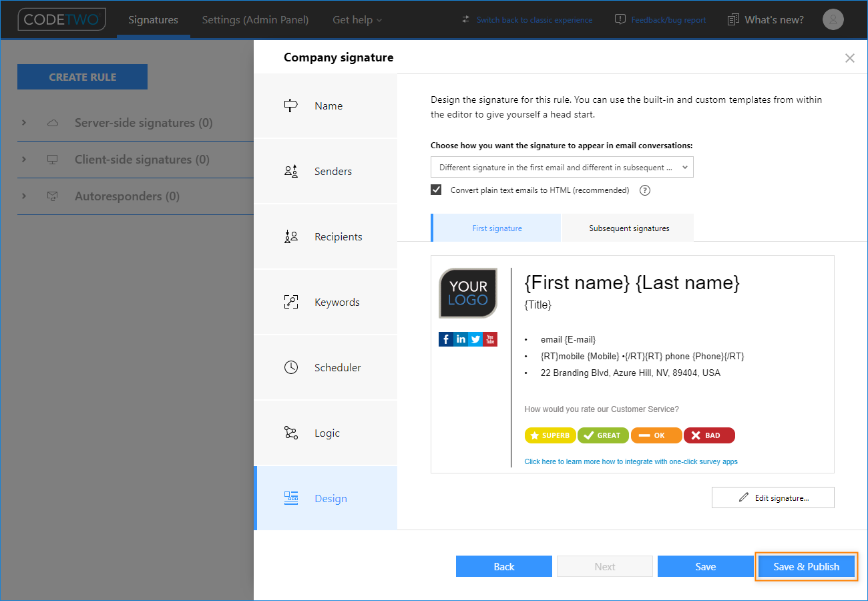Viewport: 868px width, 601px height.
Task: Click the YOUR LOGO placeholder image
Action: pos(468,293)
